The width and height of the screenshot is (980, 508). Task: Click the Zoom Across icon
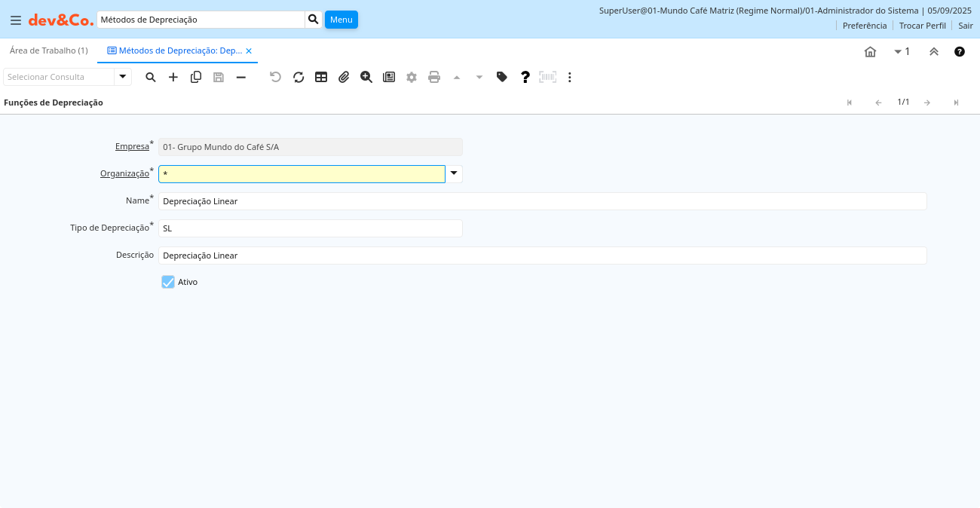366,77
